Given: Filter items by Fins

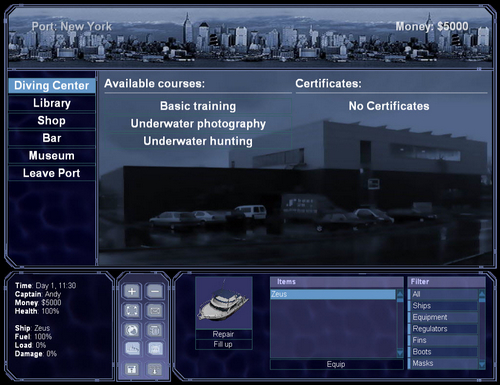Looking at the screenshot, I should pyautogui.click(x=443, y=340).
